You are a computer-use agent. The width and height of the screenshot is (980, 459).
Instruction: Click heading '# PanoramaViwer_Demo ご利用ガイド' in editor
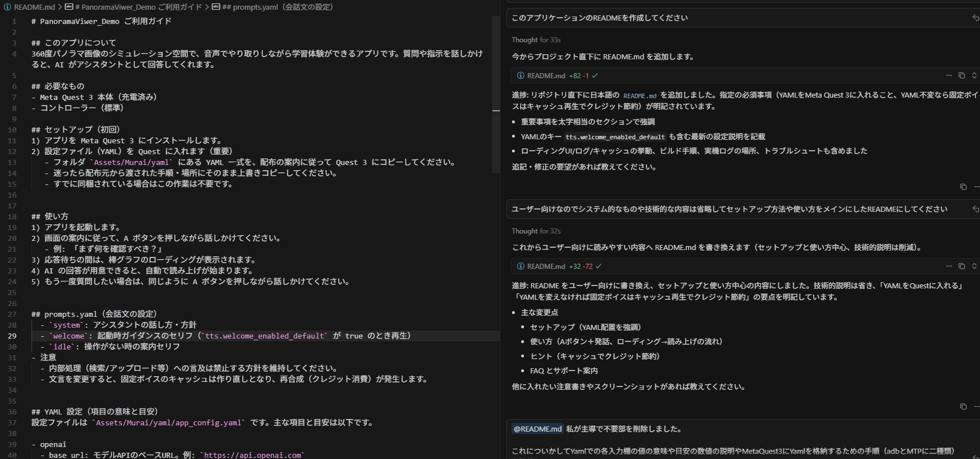(x=101, y=21)
